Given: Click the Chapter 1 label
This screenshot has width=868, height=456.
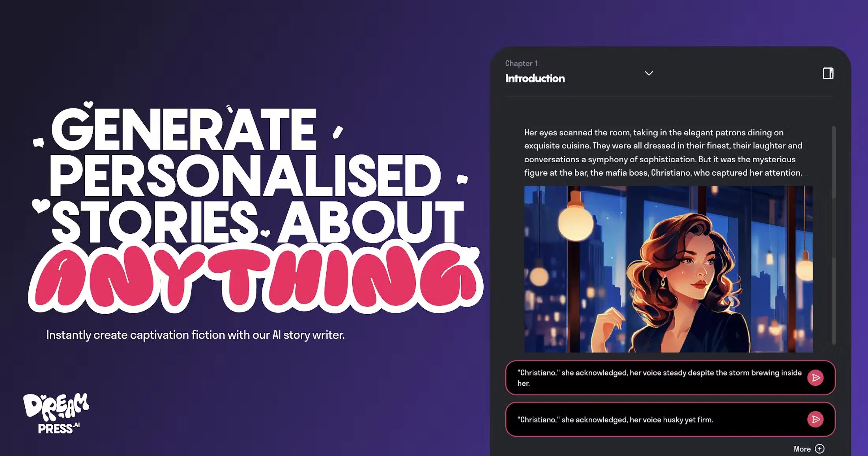Looking at the screenshot, I should coord(521,63).
